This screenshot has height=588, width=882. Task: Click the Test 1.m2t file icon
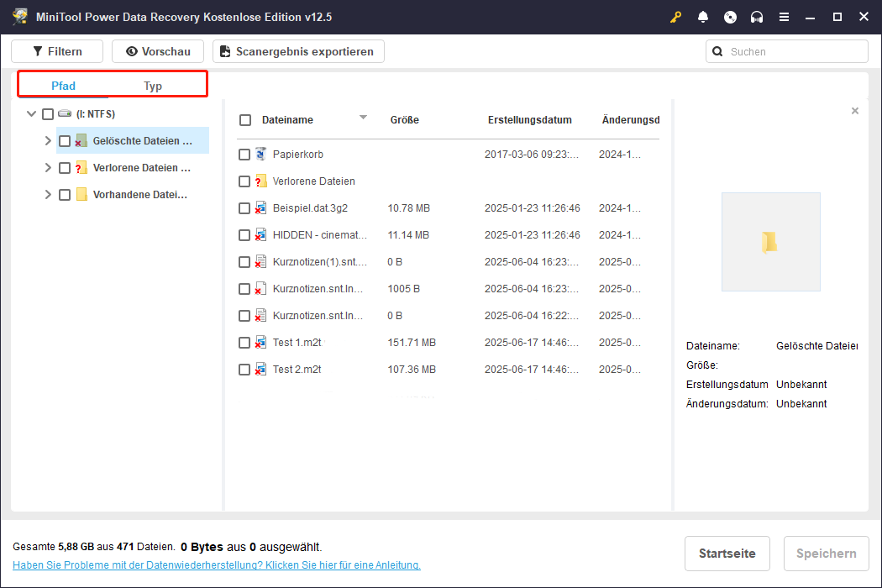(260, 342)
